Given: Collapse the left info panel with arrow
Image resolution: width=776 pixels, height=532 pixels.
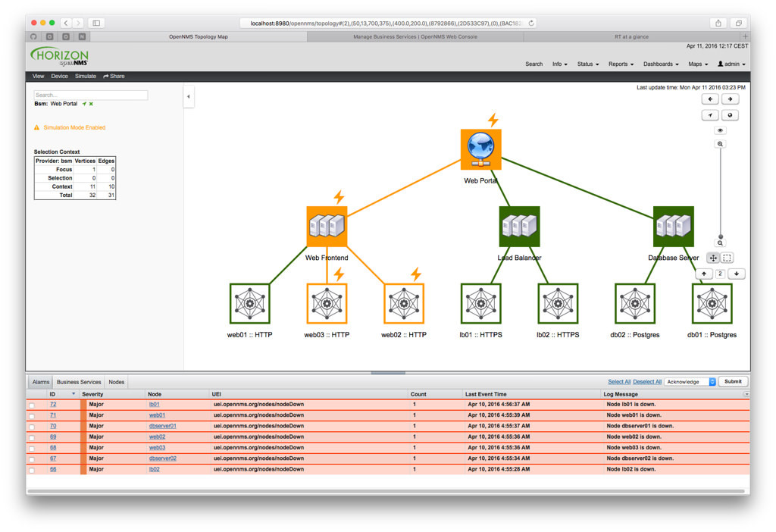Looking at the screenshot, I should pos(189,96).
